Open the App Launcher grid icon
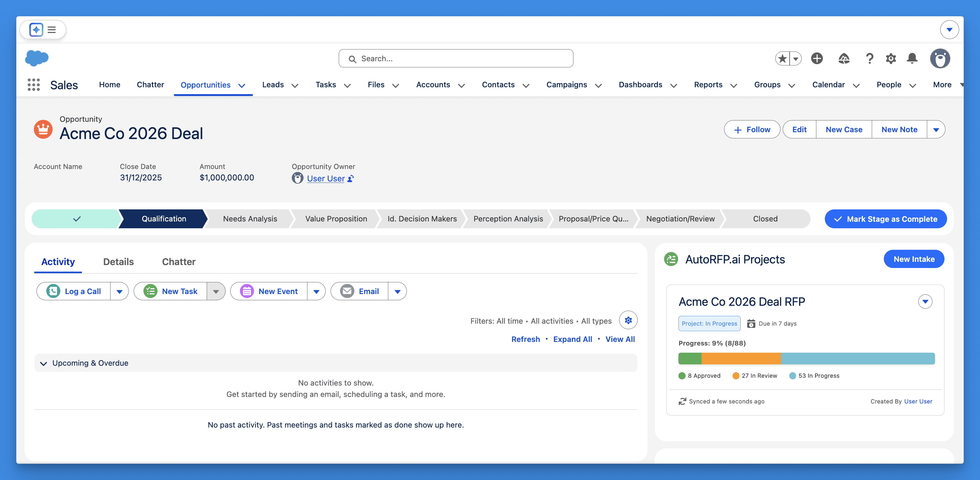This screenshot has width=980, height=480. [x=34, y=84]
